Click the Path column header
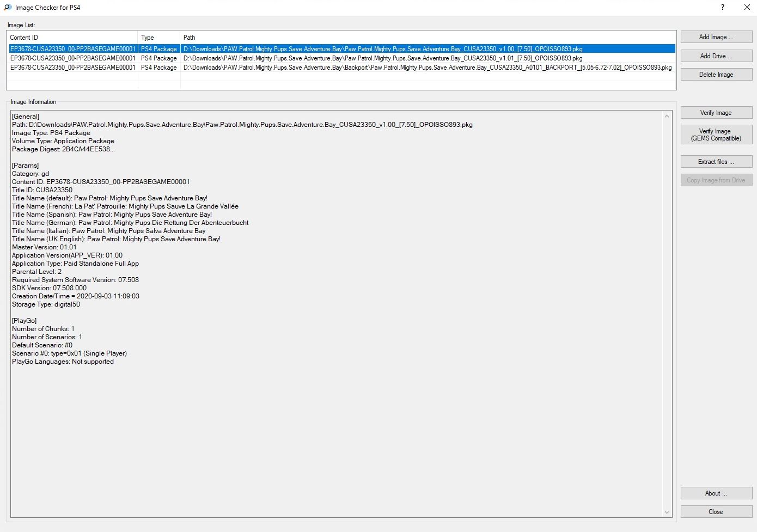757x532 pixels. 428,38
